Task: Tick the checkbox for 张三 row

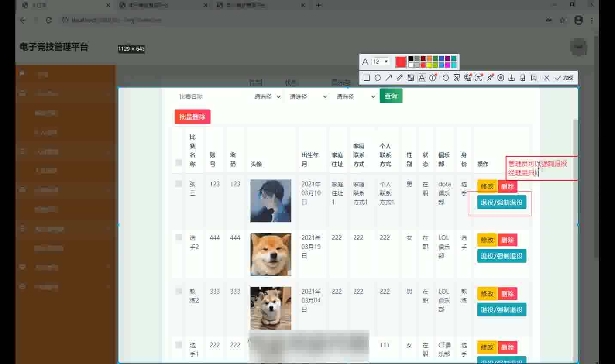Action: point(179,184)
